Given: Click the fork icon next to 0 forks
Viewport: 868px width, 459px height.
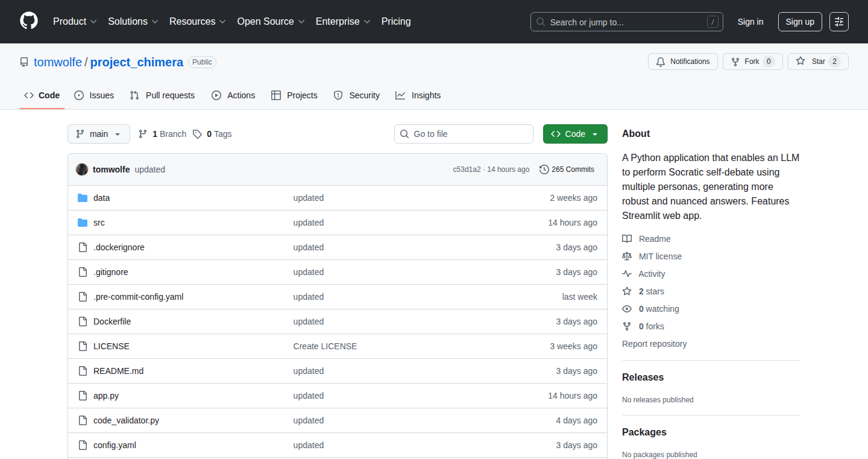Looking at the screenshot, I should pos(627,326).
